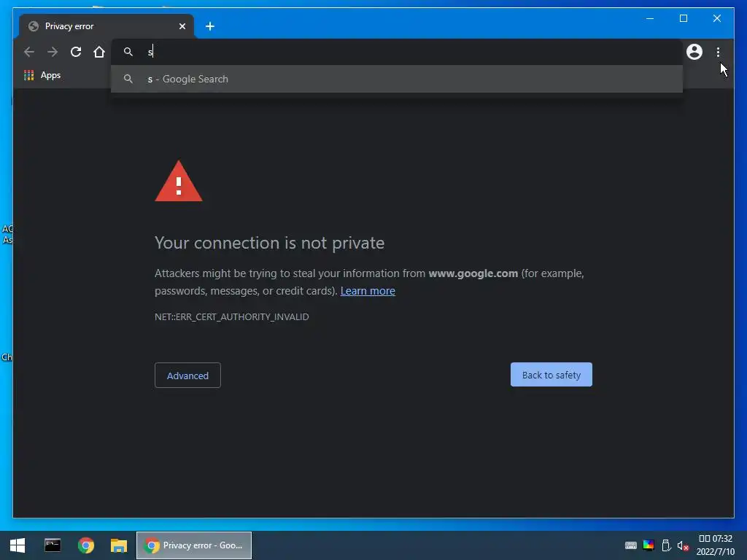Click the Back to safety button
The height and width of the screenshot is (560, 747).
(551, 375)
